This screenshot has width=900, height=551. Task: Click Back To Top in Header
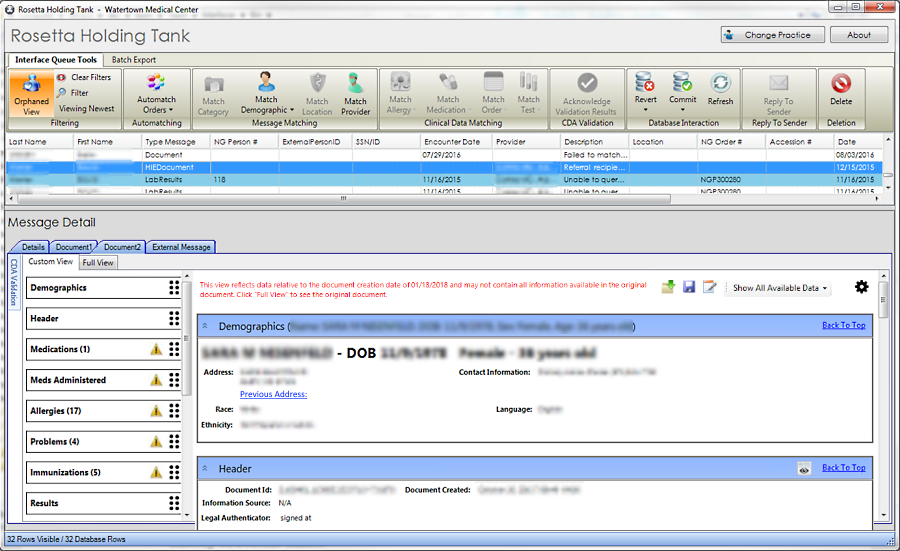tap(843, 468)
